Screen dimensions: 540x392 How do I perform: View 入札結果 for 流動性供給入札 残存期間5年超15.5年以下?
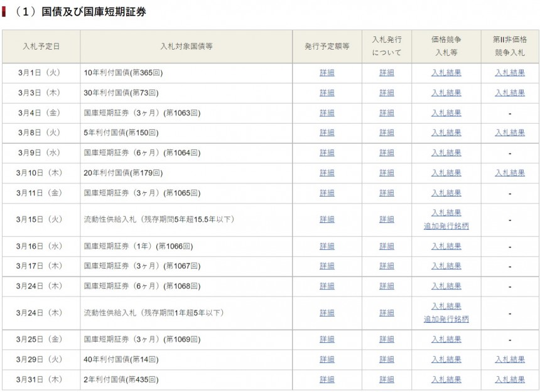click(446, 213)
